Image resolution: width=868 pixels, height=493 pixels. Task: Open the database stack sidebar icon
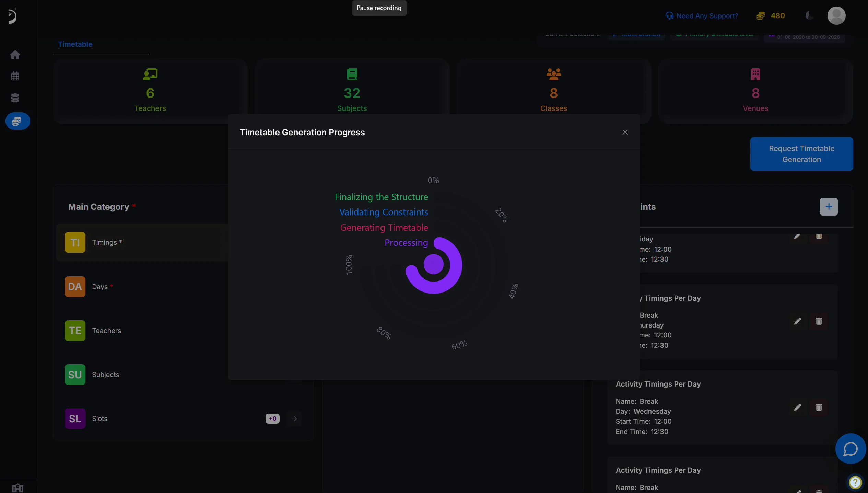coord(15,98)
